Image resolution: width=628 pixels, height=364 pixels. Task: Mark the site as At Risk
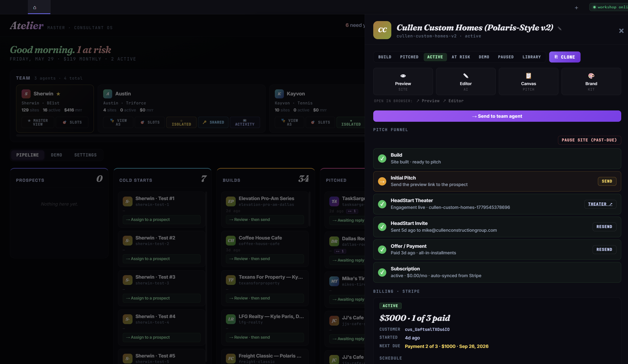(x=461, y=57)
